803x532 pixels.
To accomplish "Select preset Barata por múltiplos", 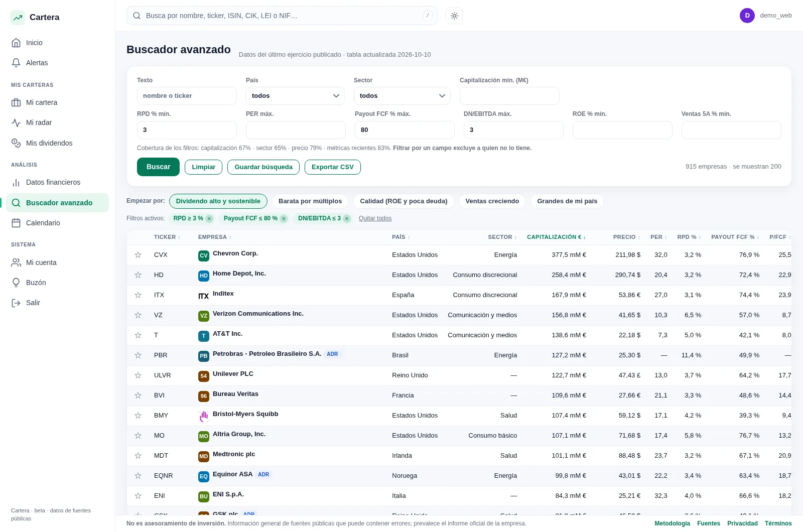I will [310, 201].
